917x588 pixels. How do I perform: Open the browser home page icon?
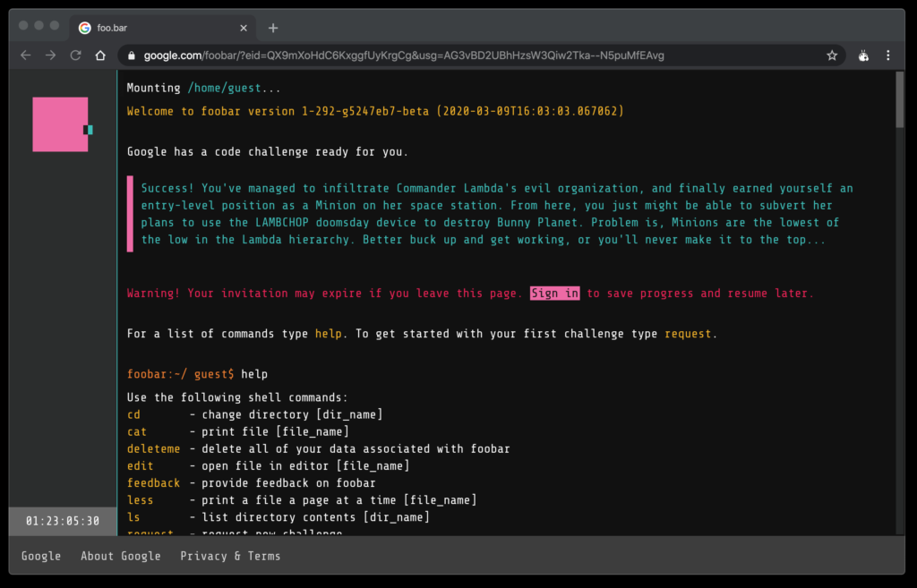100,55
